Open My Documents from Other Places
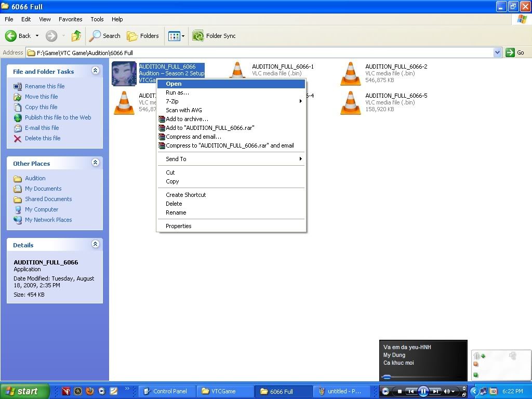Image resolution: width=532 pixels, height=399 pixels. point(43,189)
